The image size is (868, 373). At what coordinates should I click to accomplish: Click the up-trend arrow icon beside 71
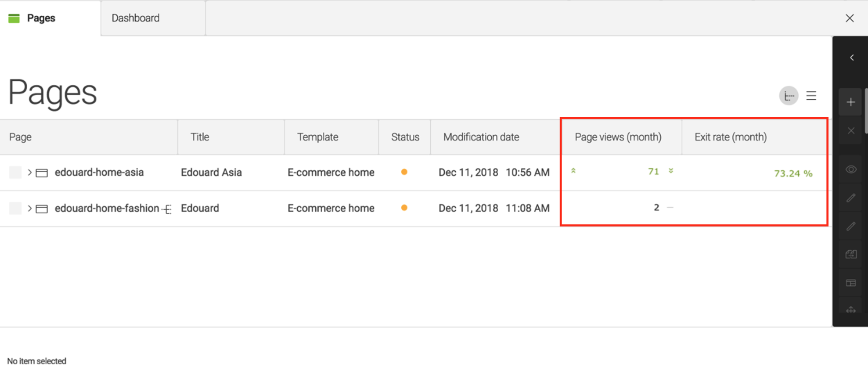(573, 171)
